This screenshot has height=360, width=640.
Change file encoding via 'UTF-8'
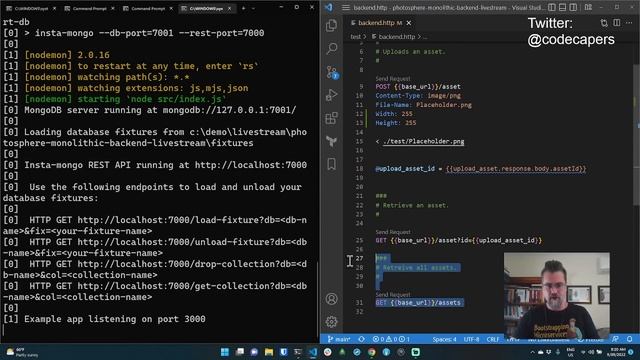pyautogui.click(x=471, y=339)
